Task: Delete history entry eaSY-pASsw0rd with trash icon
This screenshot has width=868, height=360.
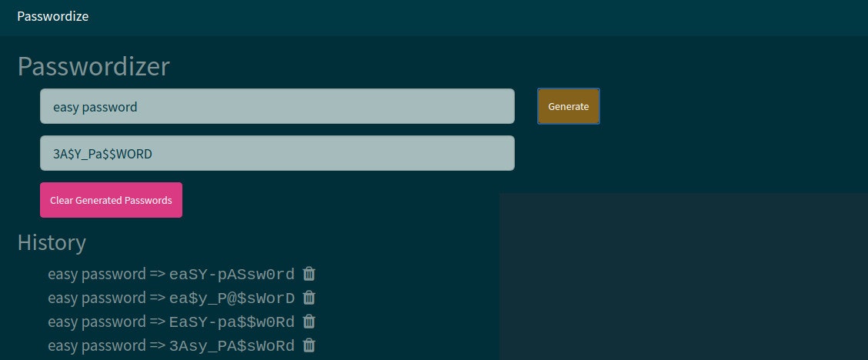Action: pyautogui.click(x=309, y=274)
